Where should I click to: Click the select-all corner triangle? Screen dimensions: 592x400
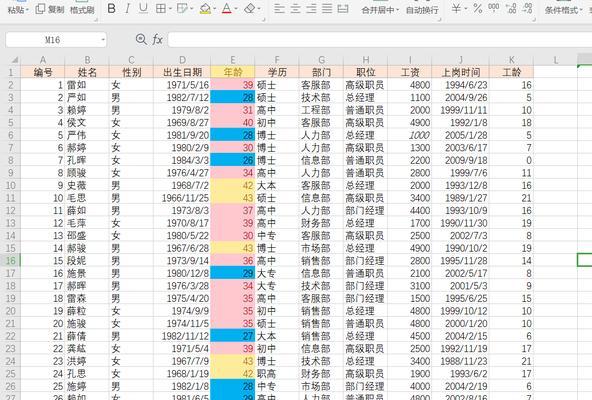(x=14, y=60)
